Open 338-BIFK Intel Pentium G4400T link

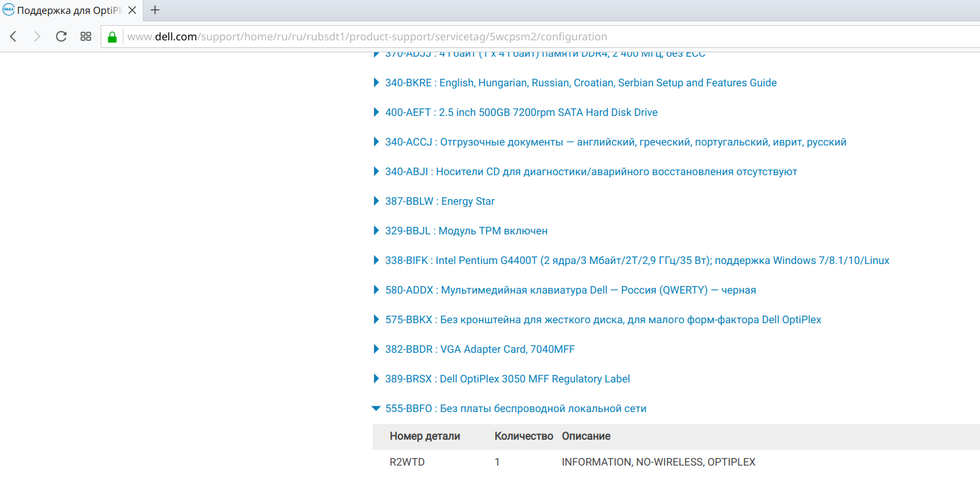(637, 260)
